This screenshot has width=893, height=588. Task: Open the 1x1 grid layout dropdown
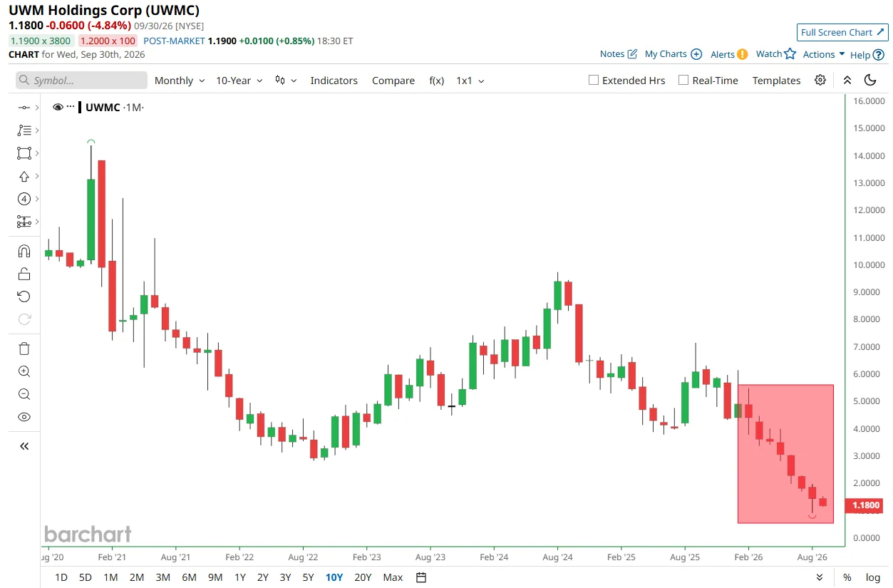click(x=470, y=81)
